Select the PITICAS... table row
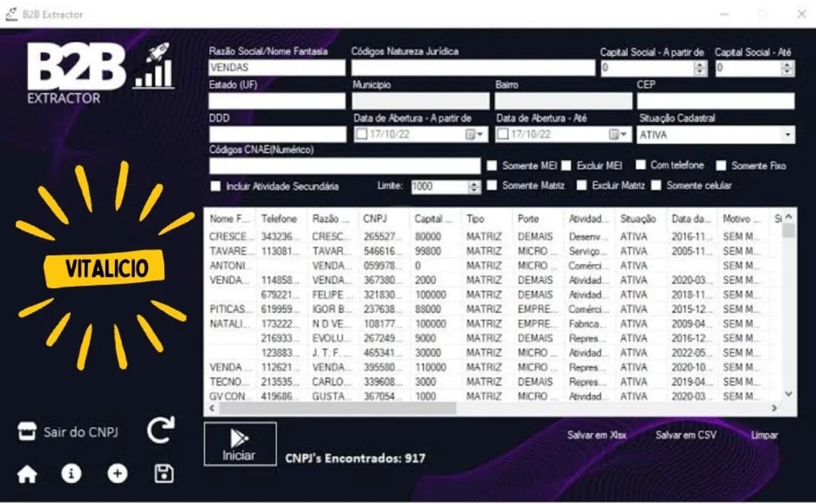 click(494, 310)
